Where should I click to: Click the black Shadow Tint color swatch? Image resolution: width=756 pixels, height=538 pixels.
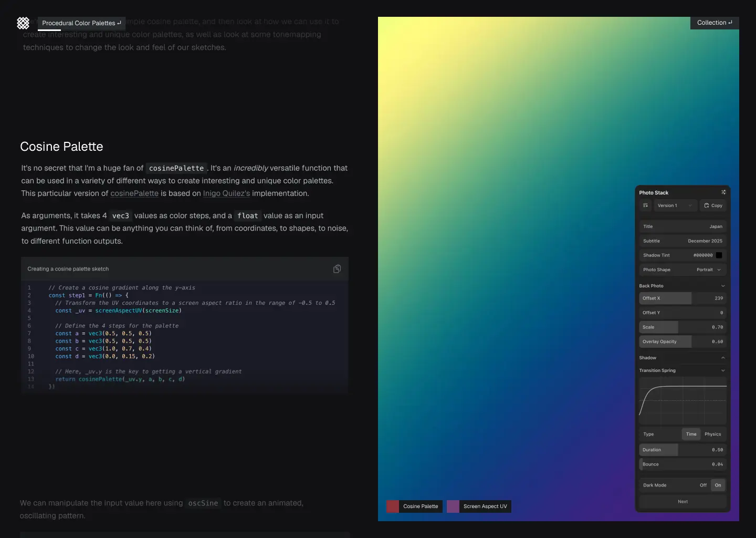pos(719,255)
